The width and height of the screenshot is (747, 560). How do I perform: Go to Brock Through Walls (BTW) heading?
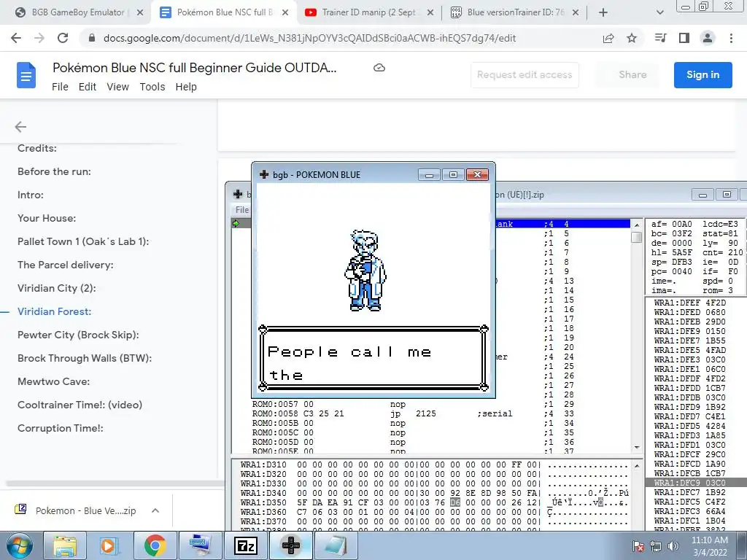(85, 358)
